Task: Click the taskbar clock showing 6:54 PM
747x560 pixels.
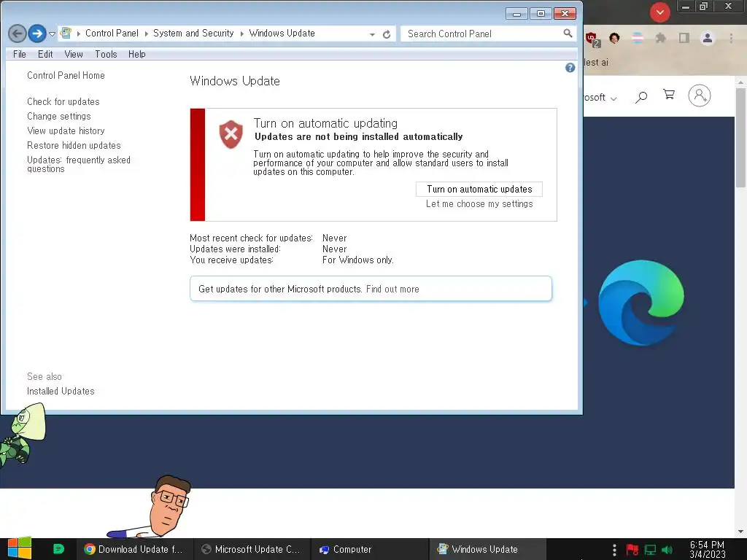Action: point(707,550)
